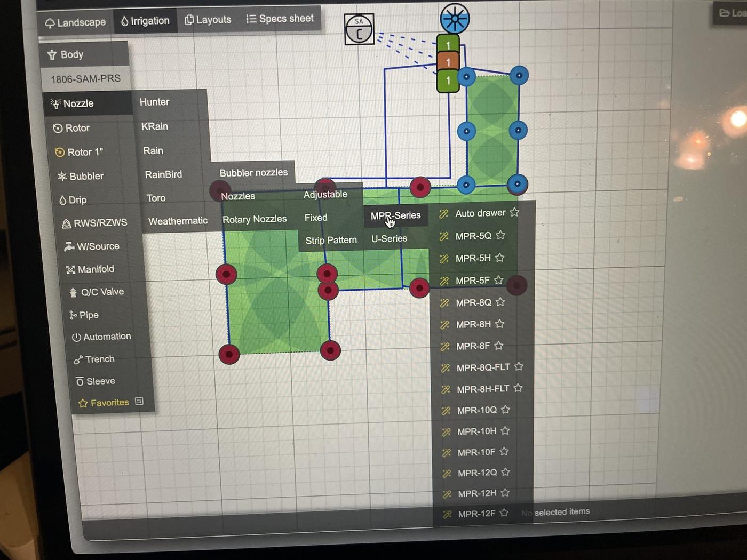
Task: Expand the MPR-Series submenu
Action: pyautogui.click(x=396, y=215)
